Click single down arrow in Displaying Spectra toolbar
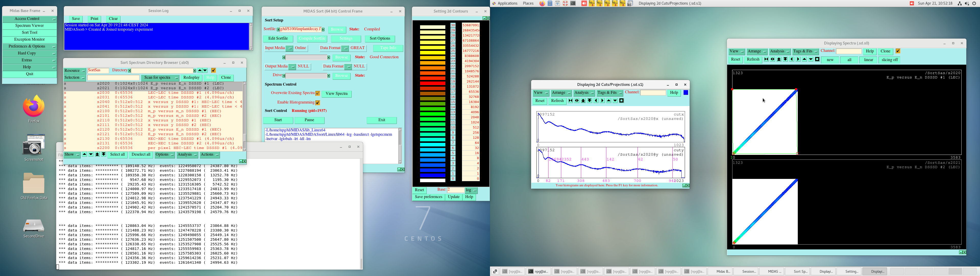The height and width of the screenshot is (276, 980). [x=811, y=60]
